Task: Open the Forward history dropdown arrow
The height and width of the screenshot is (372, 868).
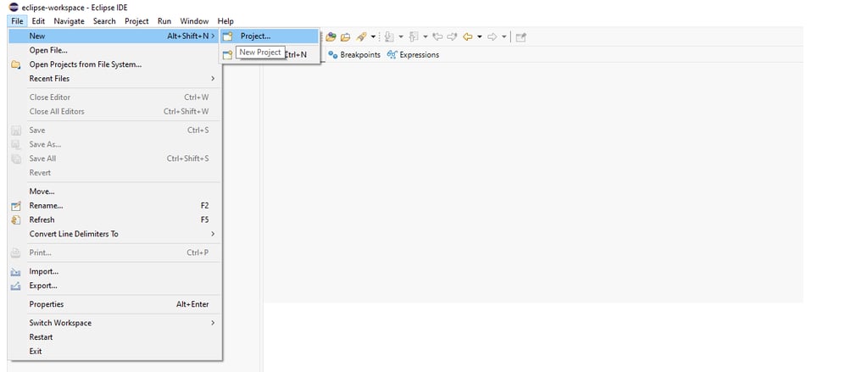Action: (x=504, y=37)
